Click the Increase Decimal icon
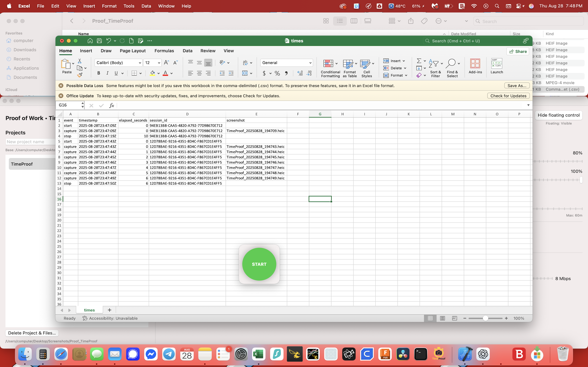The height and width of the screenshot is (367, 588). (300, 73)
